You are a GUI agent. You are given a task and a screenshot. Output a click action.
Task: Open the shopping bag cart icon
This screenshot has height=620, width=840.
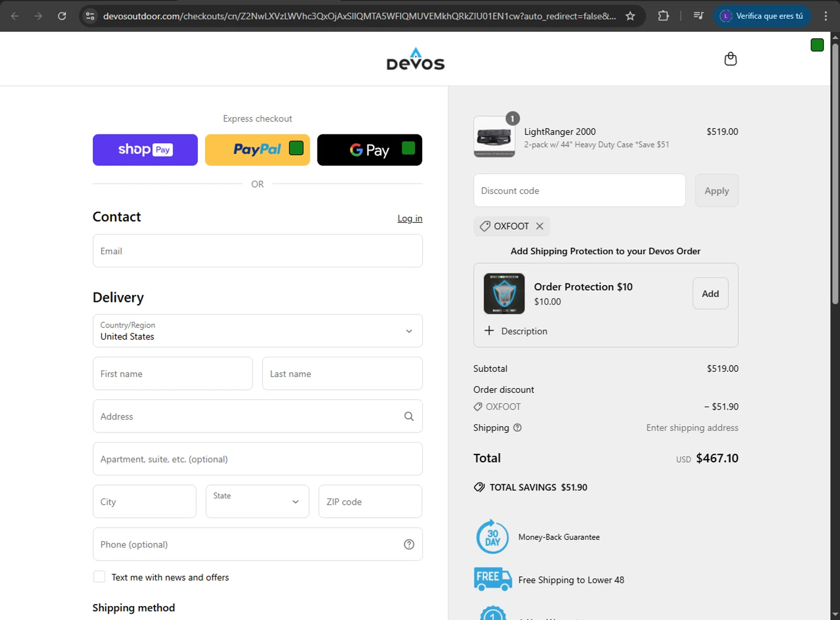pos(730,59)
